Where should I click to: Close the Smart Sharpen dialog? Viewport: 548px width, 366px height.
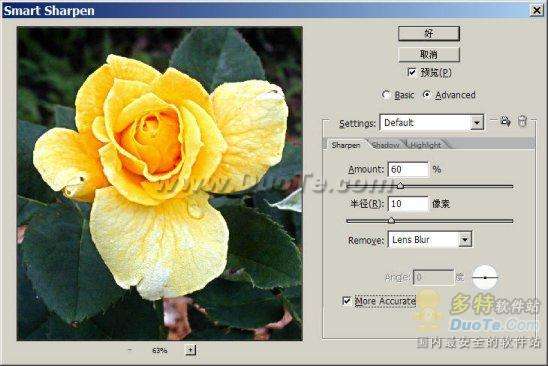coord(537,10)
